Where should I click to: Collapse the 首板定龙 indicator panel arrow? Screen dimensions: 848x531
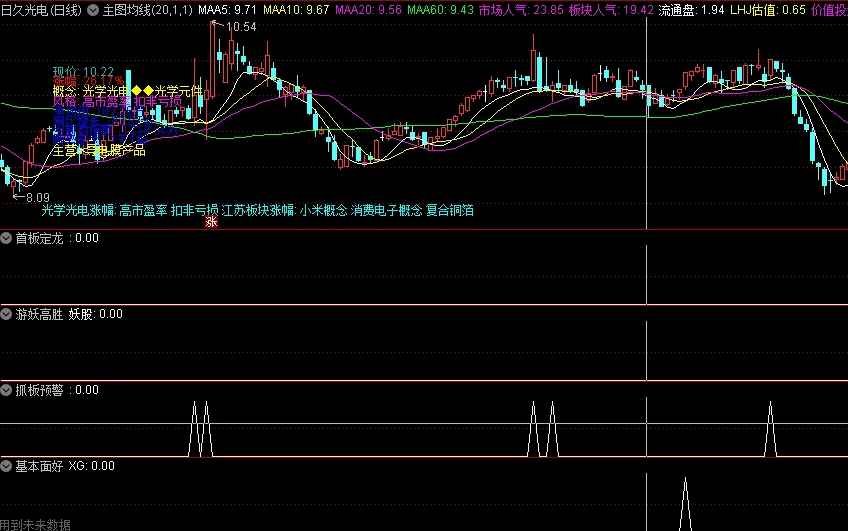point(6,238)
